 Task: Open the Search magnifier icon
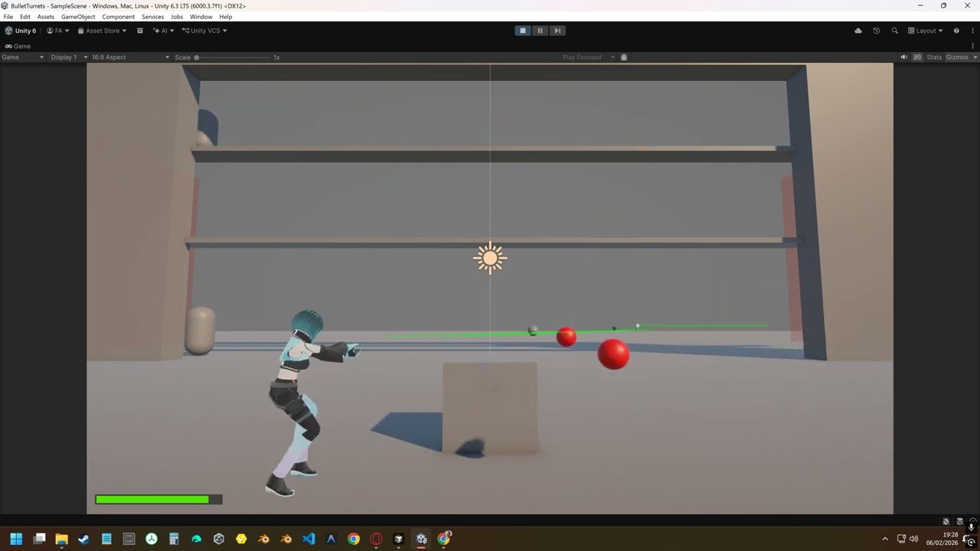point(895,31)
